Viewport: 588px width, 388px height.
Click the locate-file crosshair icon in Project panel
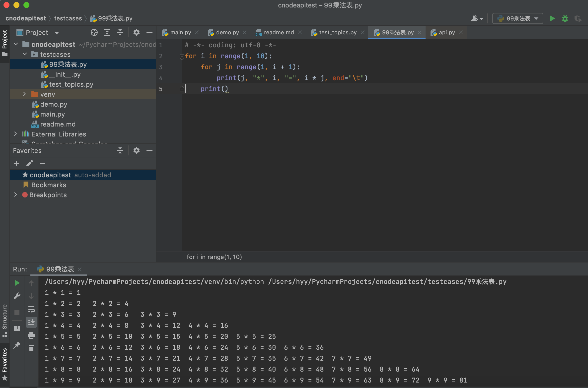[94, 32]
